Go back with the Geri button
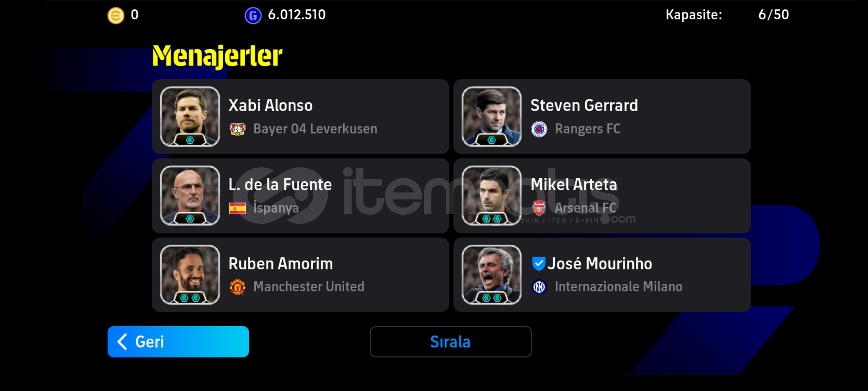This screenshot has width=868, height=391. [x=178, y=342]
